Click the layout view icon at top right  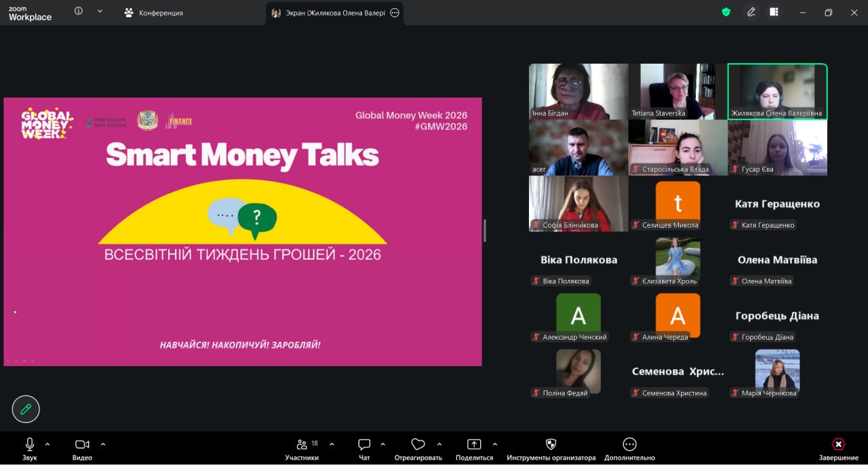point(774,12)
